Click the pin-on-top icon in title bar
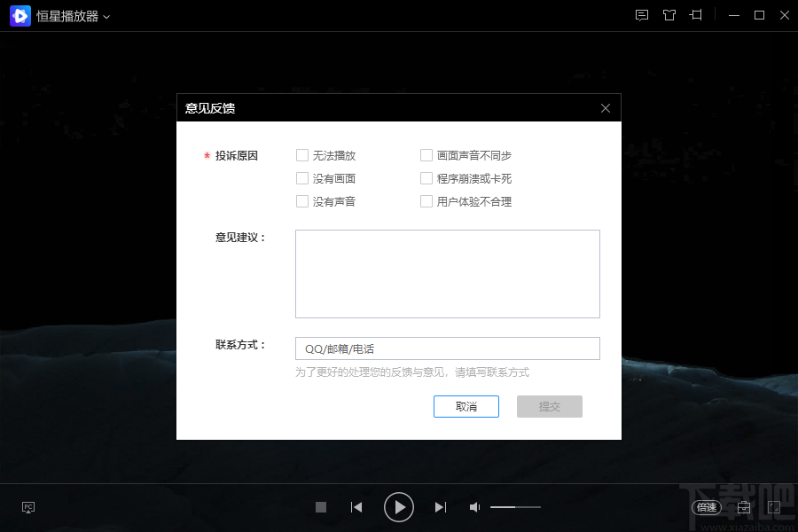Viewport: 798px width, 532px height. click(x=696, y=15)
